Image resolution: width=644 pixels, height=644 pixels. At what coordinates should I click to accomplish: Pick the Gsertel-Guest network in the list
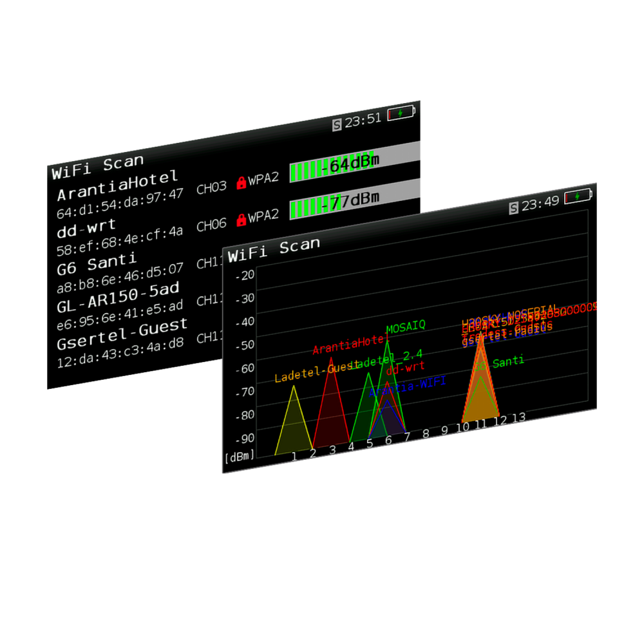[122, 333]
